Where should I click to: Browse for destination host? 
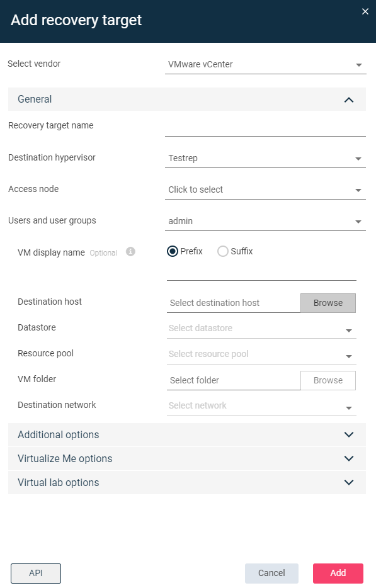tap(328, 303)
